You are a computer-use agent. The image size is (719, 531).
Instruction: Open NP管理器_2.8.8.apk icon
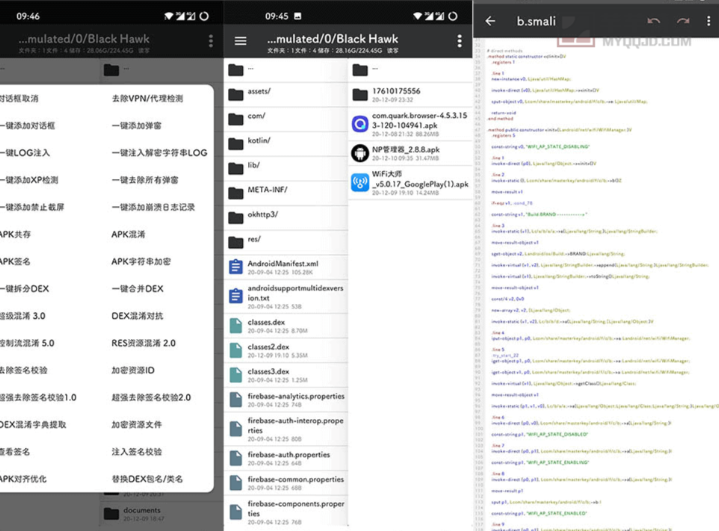(360, 153)
